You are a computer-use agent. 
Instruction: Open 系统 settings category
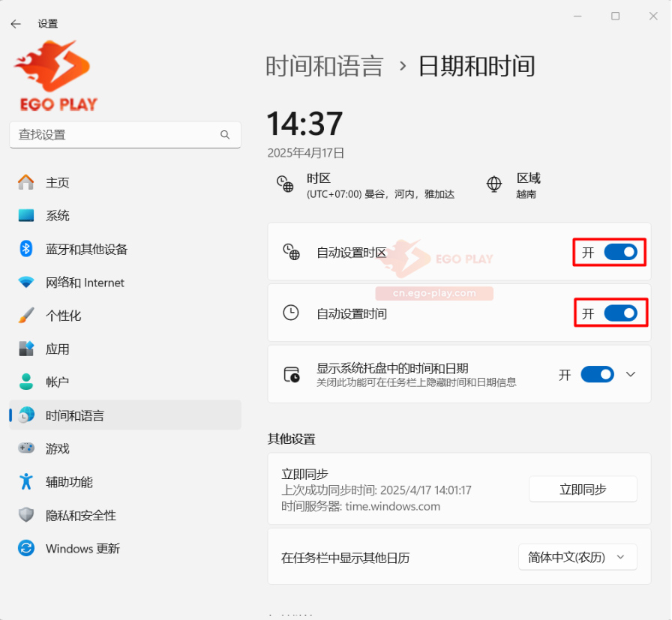pos(125,215)
